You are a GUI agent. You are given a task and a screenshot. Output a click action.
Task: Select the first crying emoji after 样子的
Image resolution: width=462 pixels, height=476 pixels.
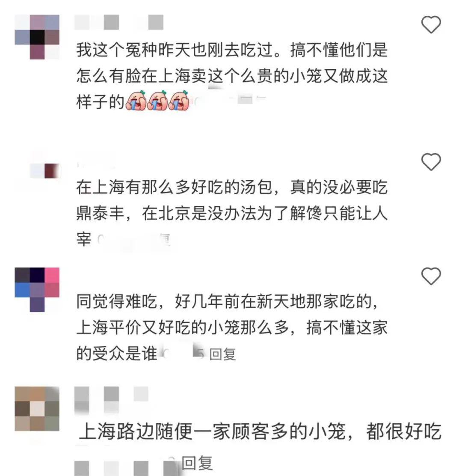136,101
